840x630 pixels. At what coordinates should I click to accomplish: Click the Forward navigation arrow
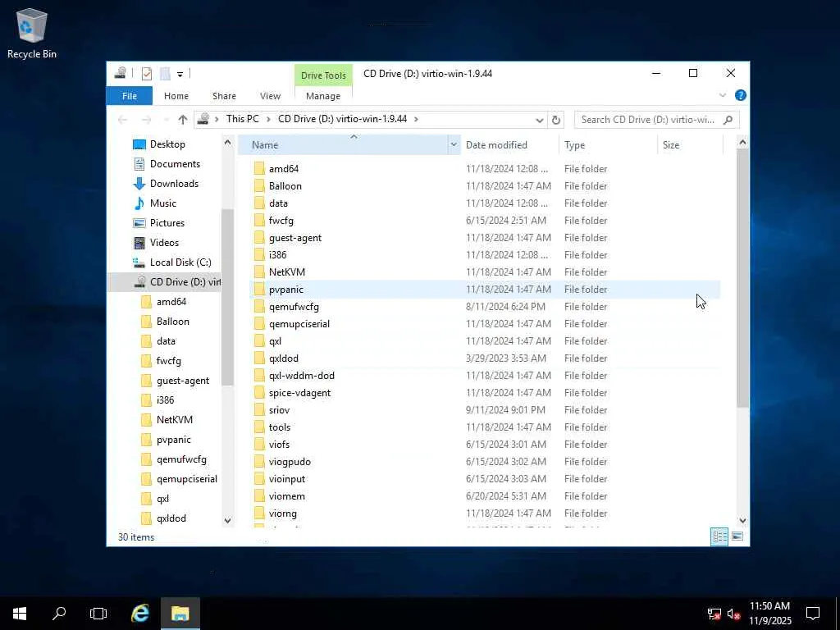[x=146, y=120]
